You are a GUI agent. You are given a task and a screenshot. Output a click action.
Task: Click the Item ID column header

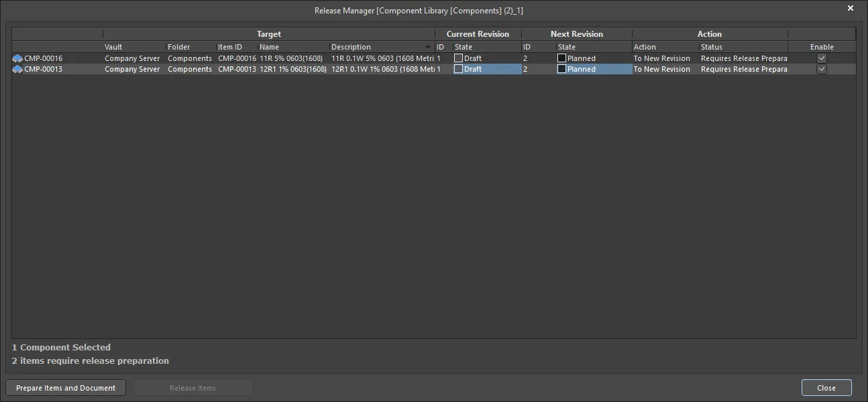click(237, 47)
